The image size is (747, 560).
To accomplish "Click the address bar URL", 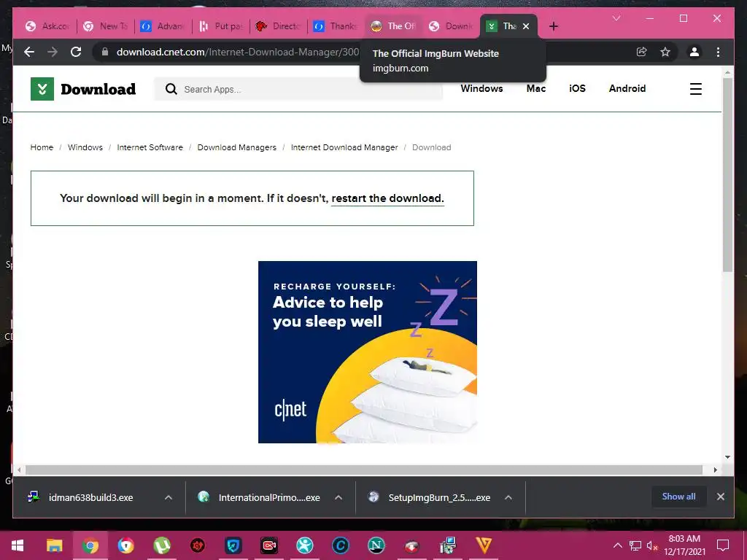I will click(237, 52).
